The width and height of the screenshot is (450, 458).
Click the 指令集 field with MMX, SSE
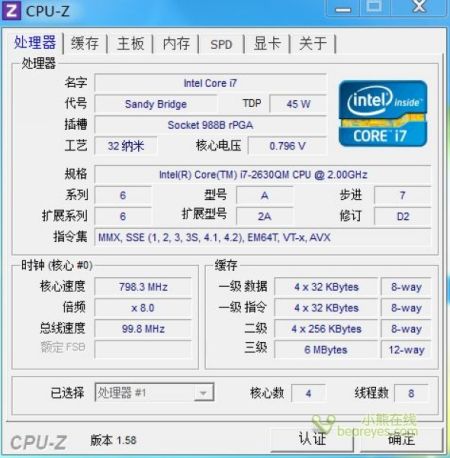[x=263, y=237]
